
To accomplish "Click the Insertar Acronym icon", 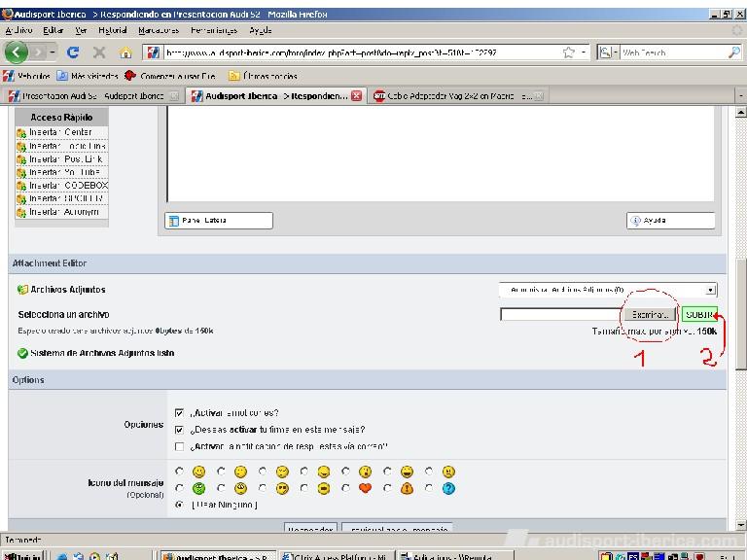I will pos(21,212).
